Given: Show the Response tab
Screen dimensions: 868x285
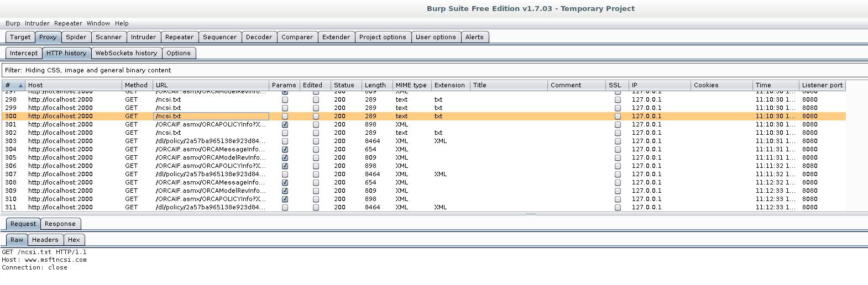Looking at the screenshot, I should (x=60, y=224).
